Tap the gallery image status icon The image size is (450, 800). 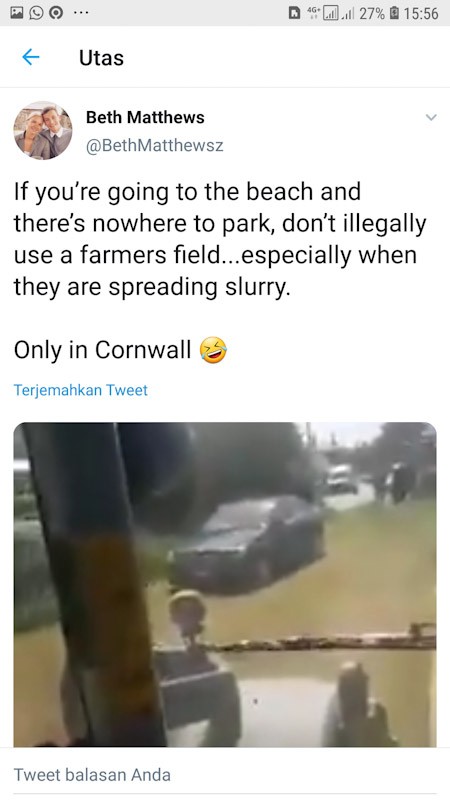tap(16, 13)
